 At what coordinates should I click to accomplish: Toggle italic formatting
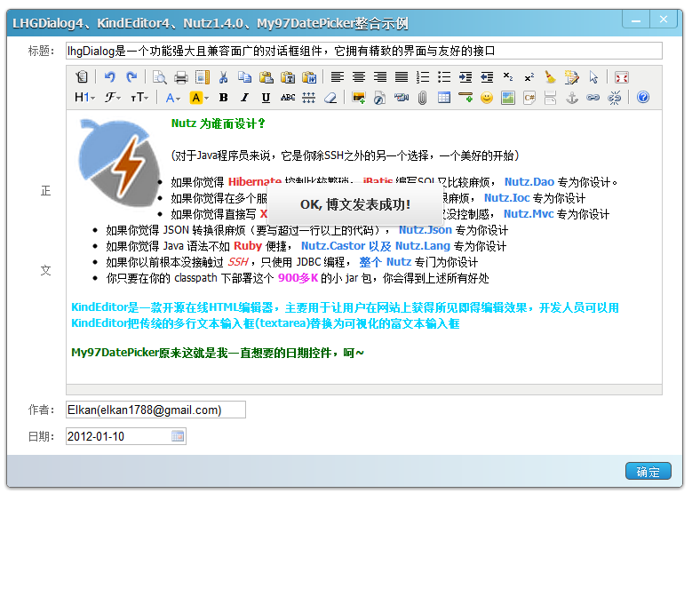point(244,98)
